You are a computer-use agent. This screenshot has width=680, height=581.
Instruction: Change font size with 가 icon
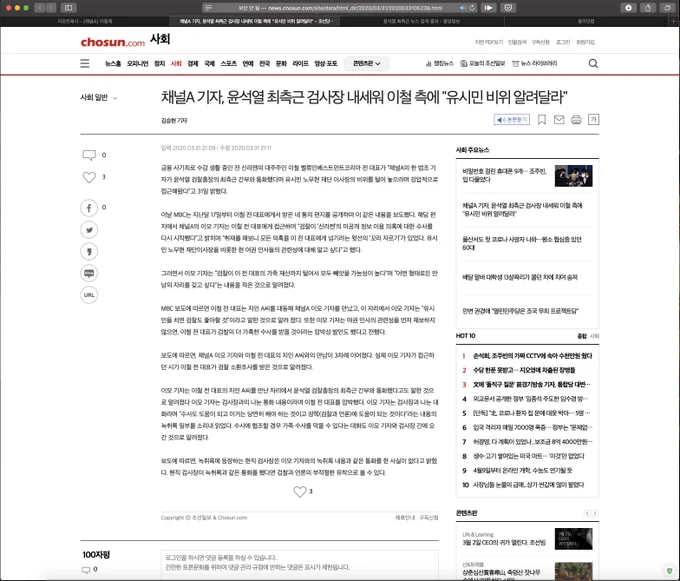[x=593, y=120]
